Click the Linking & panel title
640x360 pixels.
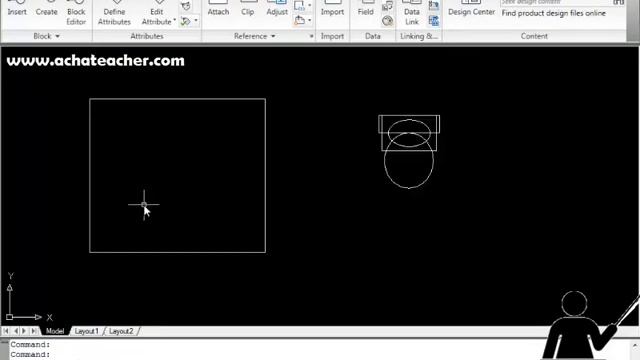(419, 36)
